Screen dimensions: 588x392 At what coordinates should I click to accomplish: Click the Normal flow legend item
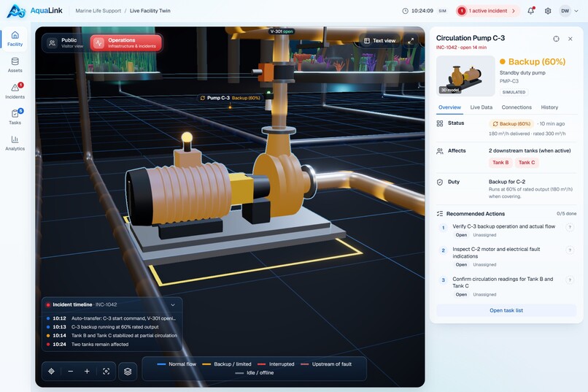tap(177, 364)
